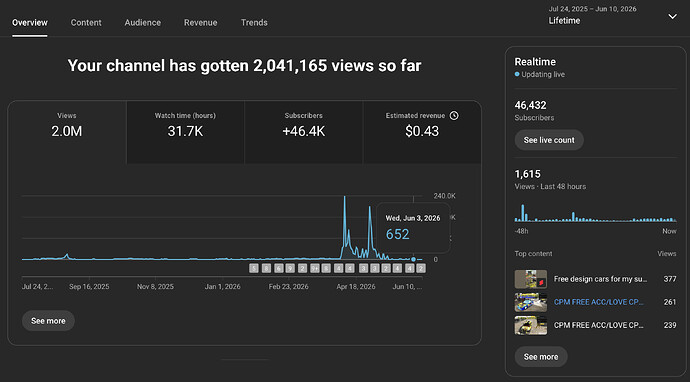690x382 pixels.
Task: Click the 'Wed, Jun 3, 2026' tooltip date
Action: (413, 218)
